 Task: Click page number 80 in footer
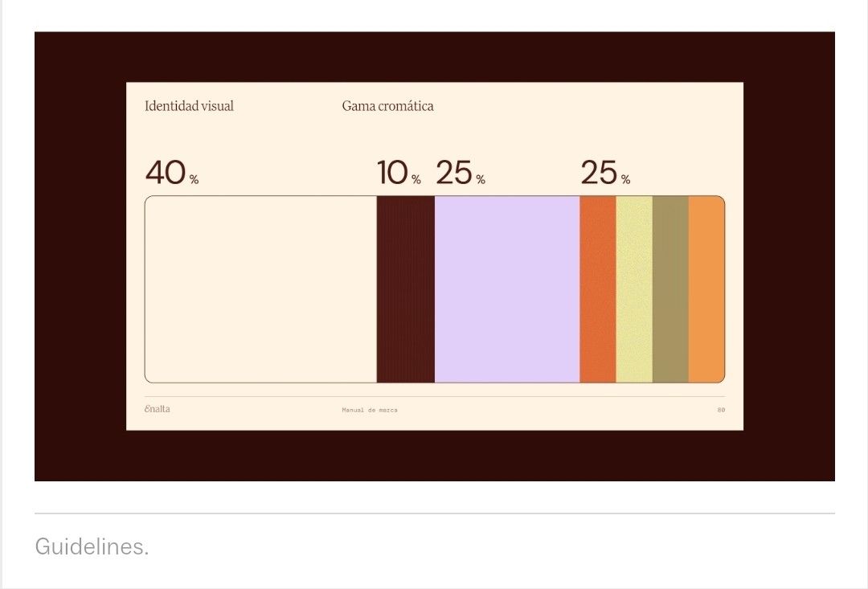(x=721, y=410)
